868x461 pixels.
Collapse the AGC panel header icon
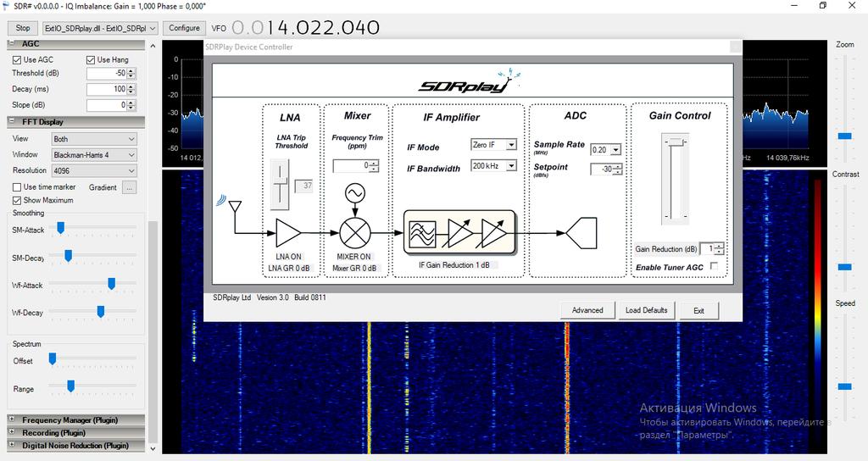[12, 43]
